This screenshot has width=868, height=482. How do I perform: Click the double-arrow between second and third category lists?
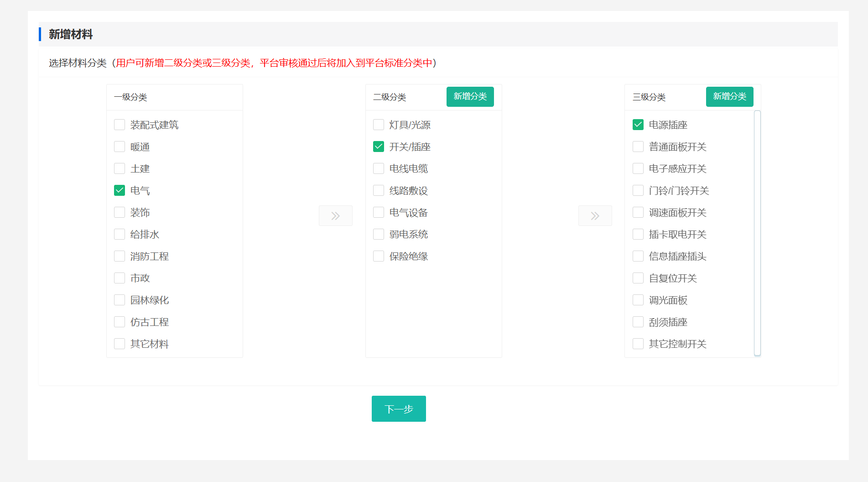(x=595, y=216)
